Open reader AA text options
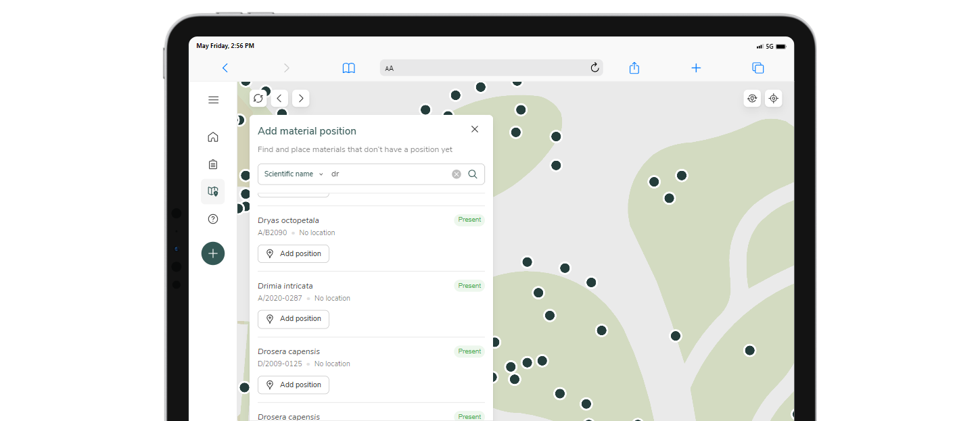The image size is (980, 421). point(390,68)
